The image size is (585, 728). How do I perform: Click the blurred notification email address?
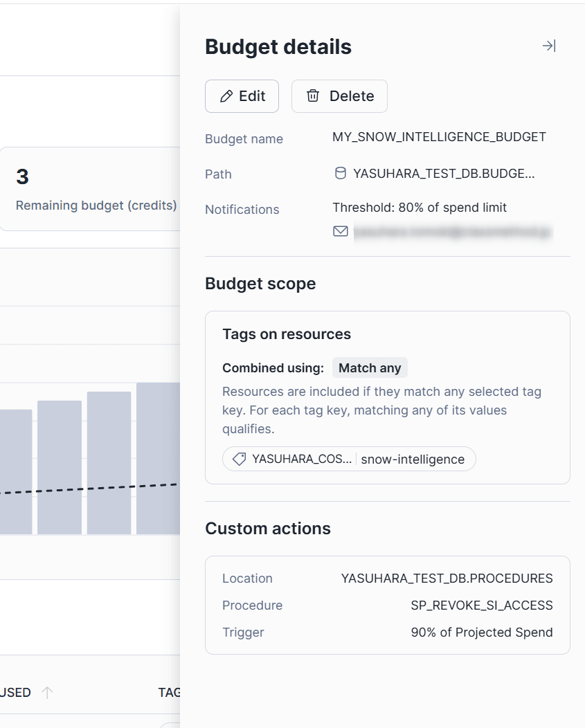[453, 232]
